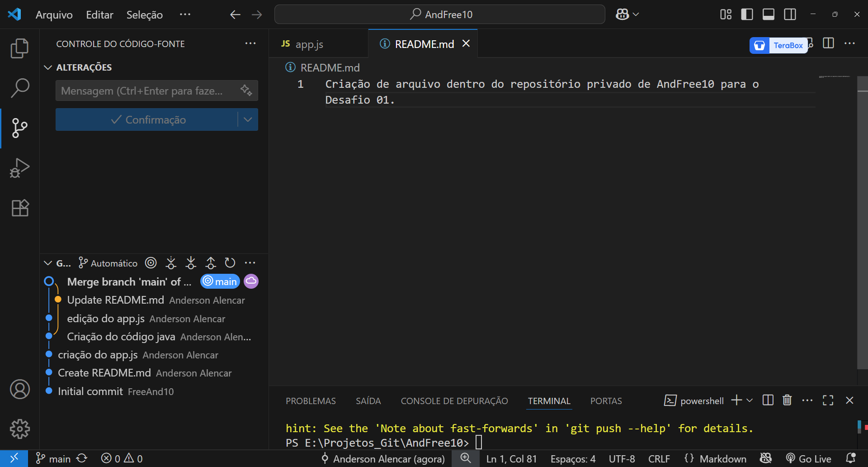Open the commit options dropdown arrow

coord(248,119)
